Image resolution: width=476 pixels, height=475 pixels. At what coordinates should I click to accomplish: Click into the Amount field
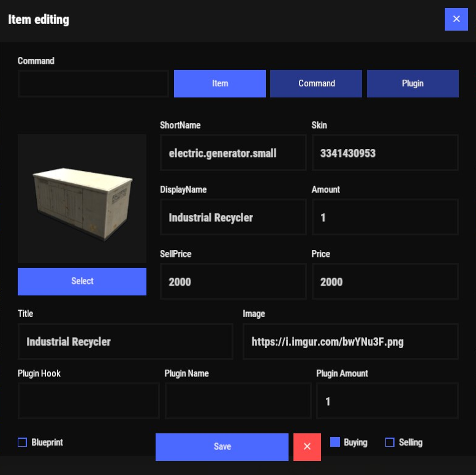(x=385, y=218)
